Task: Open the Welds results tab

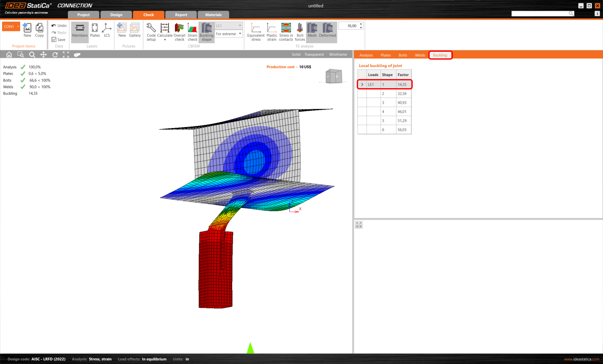Action: click(x=420, y=55)
